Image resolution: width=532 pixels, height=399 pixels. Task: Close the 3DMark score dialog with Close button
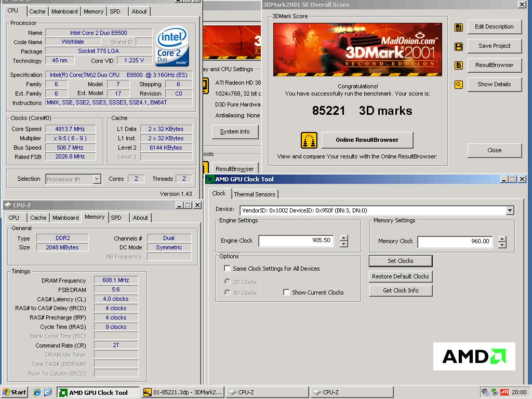tap(495, 150)
